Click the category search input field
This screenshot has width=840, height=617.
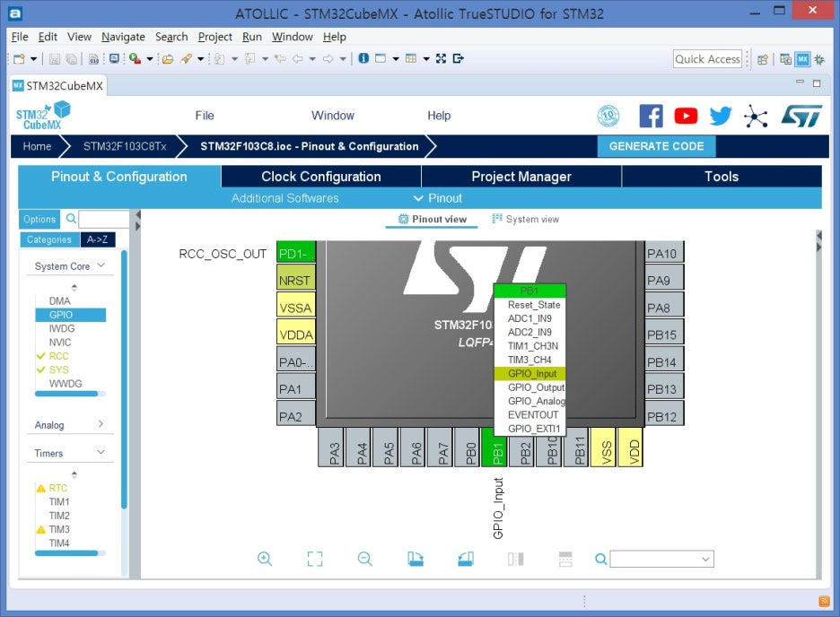click(104, 219)
